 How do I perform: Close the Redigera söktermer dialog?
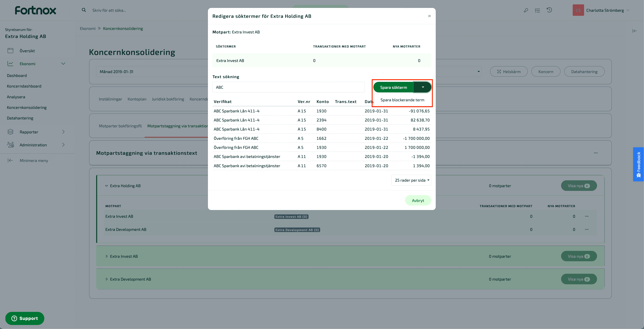coord(429,16)
